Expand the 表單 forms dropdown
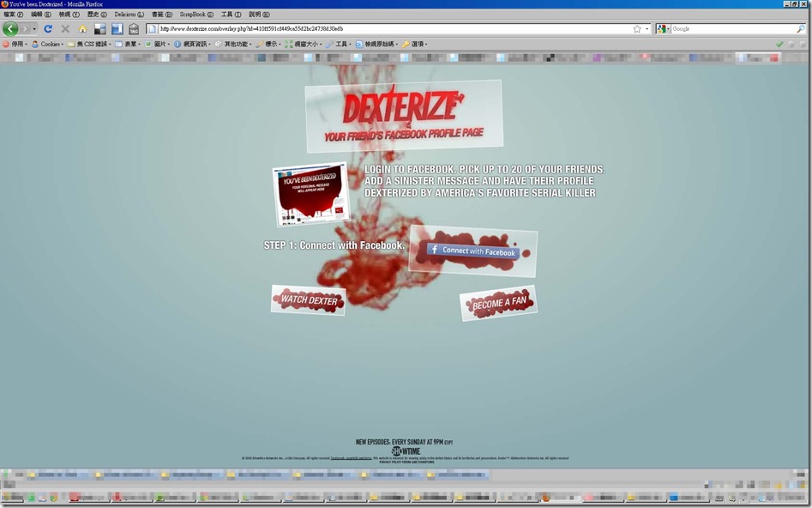This screenshot has height=508, width=812. 128,44
